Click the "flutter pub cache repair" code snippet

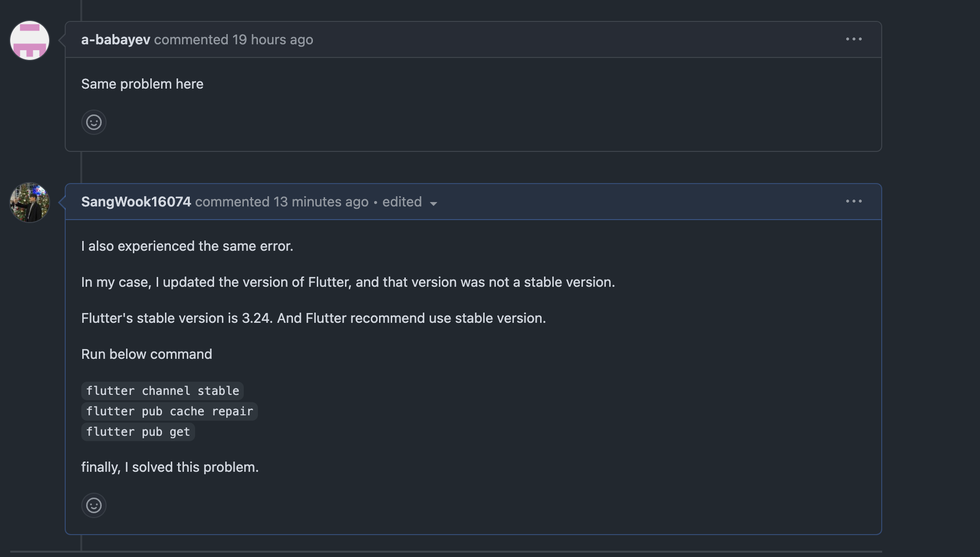point(169,411)
